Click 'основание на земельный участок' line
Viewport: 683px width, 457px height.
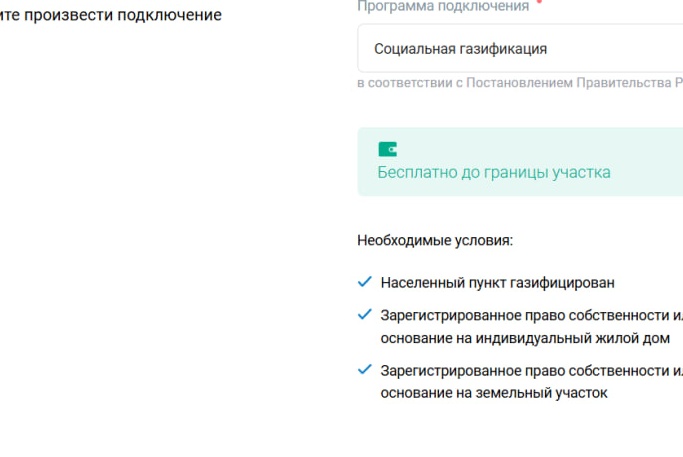tap(493, 393)
